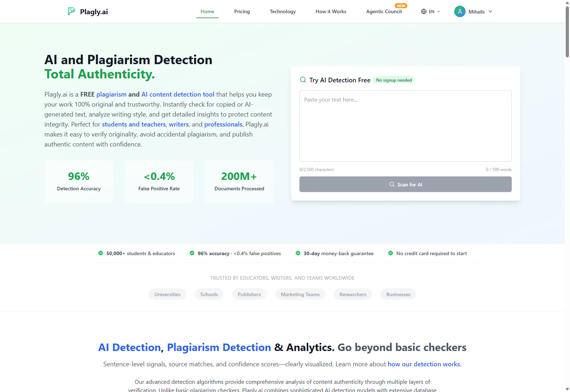Select the Researchers pill

pyautogui.click(x=353, y=294)
